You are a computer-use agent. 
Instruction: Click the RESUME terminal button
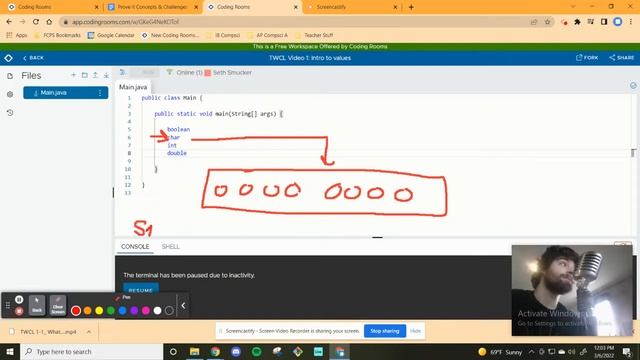click(141, 290)
